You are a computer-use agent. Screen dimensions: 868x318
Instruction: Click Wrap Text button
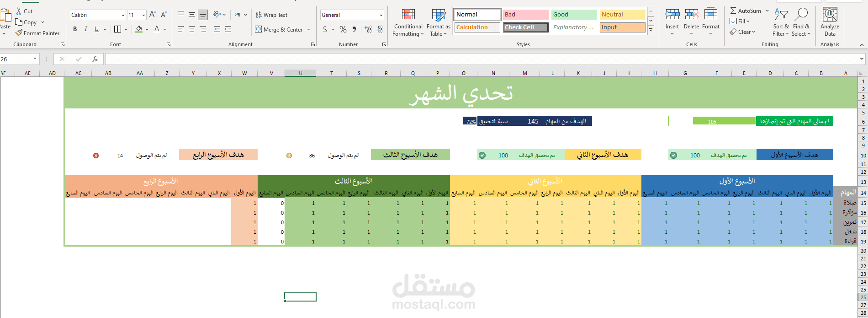271,15
